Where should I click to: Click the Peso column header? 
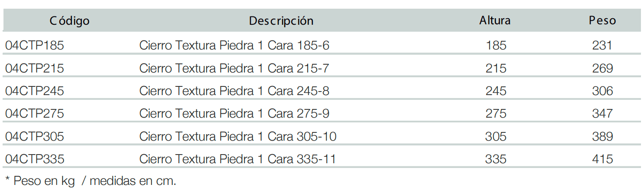pyautogui.click(x=602, y=20)
